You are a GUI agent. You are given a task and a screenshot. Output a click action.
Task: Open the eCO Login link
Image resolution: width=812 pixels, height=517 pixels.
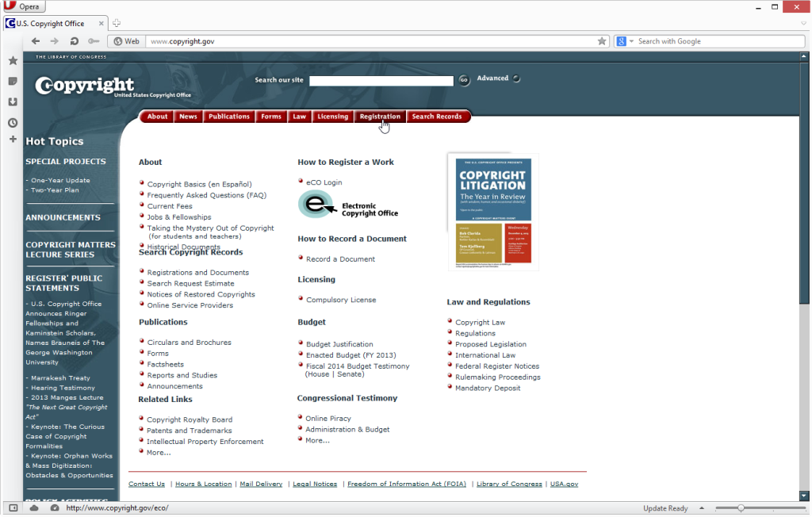pyautogui.click(x=324, y=182)
